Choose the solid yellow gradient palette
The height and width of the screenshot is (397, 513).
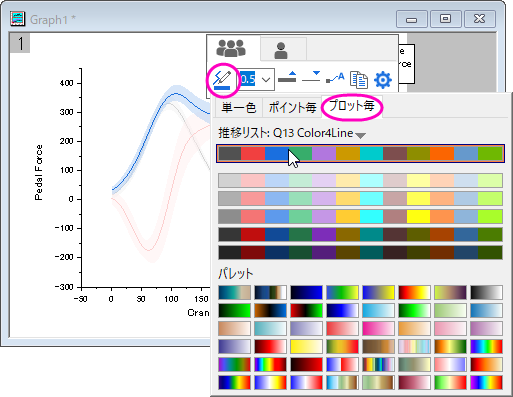(x=306, y=346)
